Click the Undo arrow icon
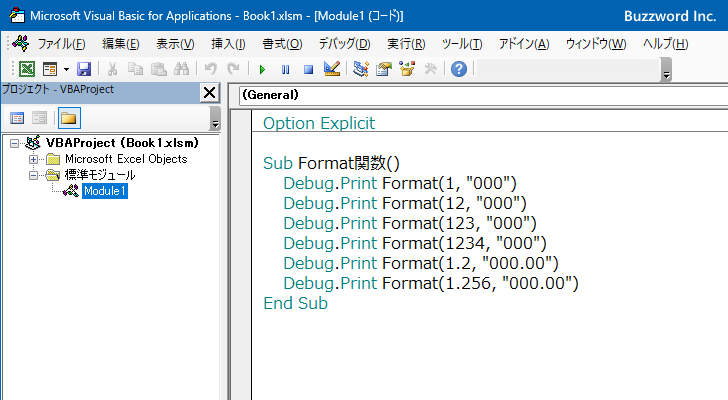The width and height of the screenshot is (728, 400). (210, 69)
